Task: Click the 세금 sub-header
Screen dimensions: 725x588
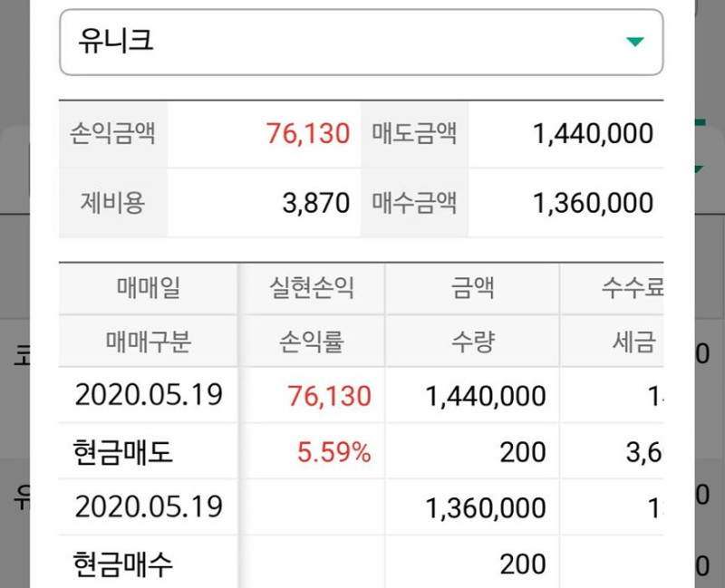Action: pyautogui.click(x=633, y=342)
